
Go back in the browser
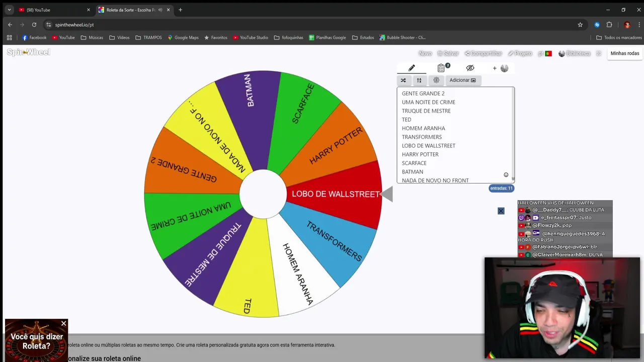click(x=10, y=25)
